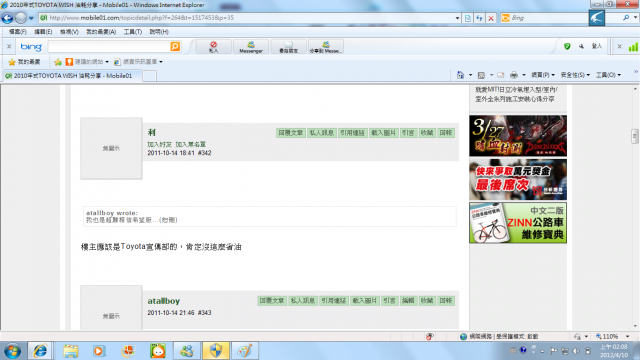Open the 檢視(V) menu
This screenshot has width=640, height=360.
tap(69, 32)
